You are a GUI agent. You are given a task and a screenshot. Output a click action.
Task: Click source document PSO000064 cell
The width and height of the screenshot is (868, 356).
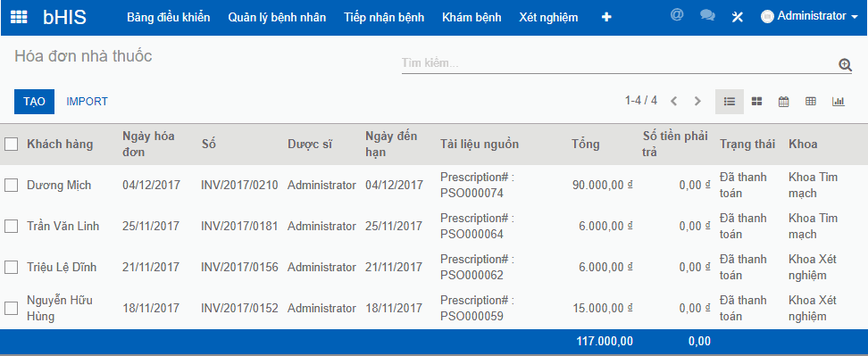point(477,226)
